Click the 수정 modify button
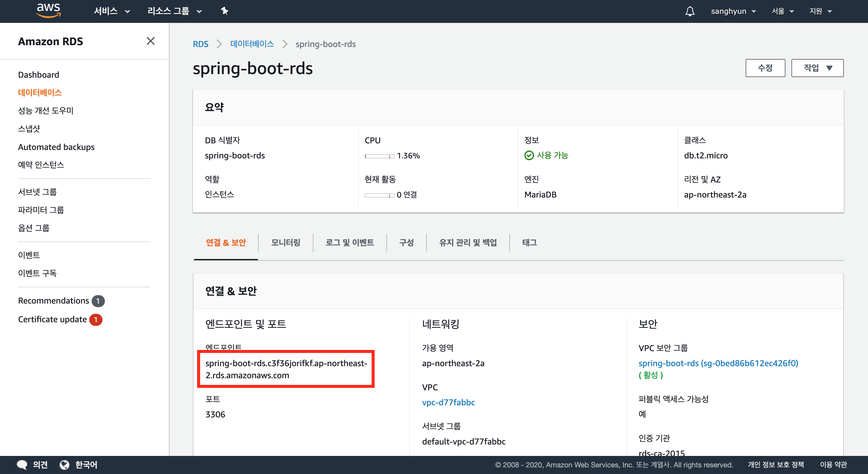This screenshot has width=868, height=474. (765, 68)
